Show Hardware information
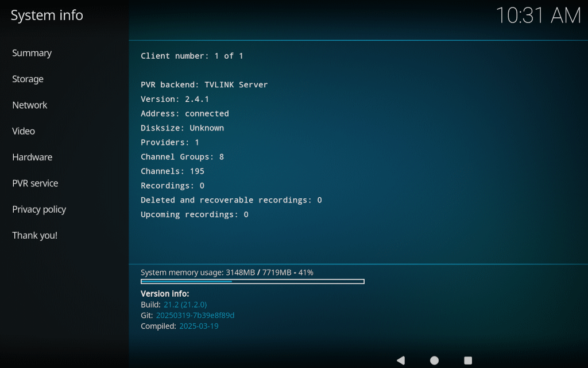 pos(32,157)
